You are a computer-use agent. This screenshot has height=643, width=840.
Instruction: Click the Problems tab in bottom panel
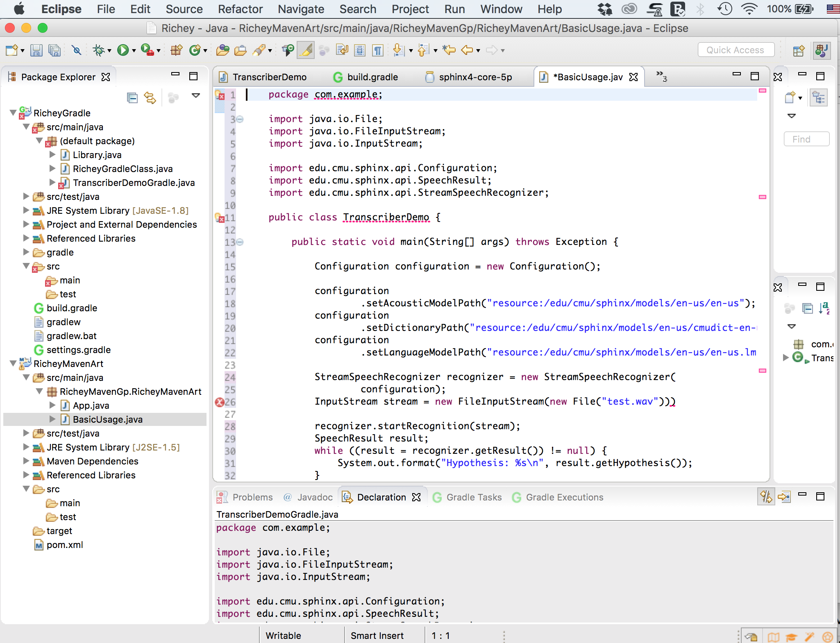point(246,497)
